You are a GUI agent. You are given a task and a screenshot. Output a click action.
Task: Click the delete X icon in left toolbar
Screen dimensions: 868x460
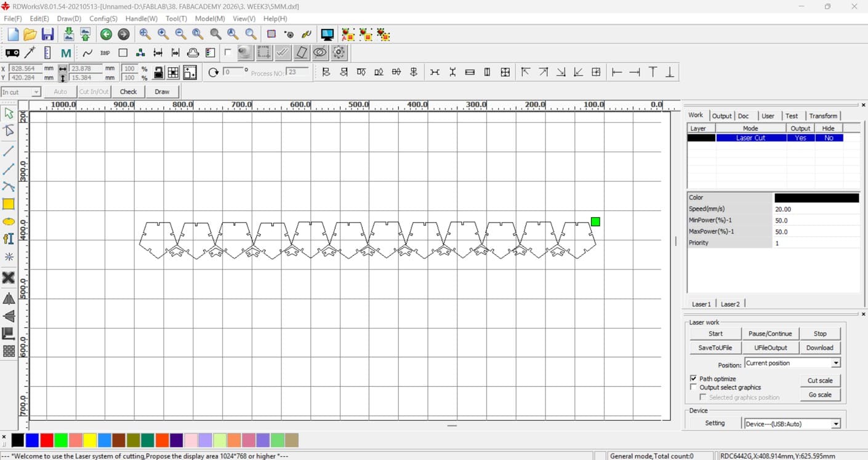coord(9,278)
